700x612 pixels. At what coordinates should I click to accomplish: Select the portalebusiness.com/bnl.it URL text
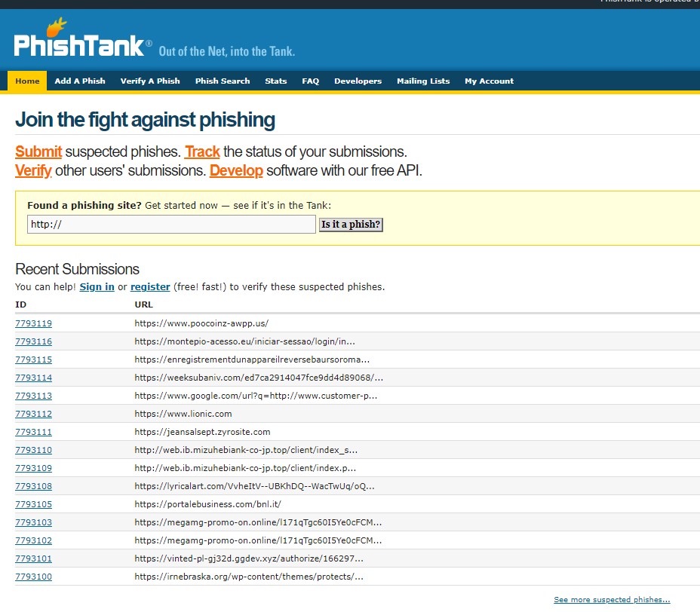click(x=207, y=504)
